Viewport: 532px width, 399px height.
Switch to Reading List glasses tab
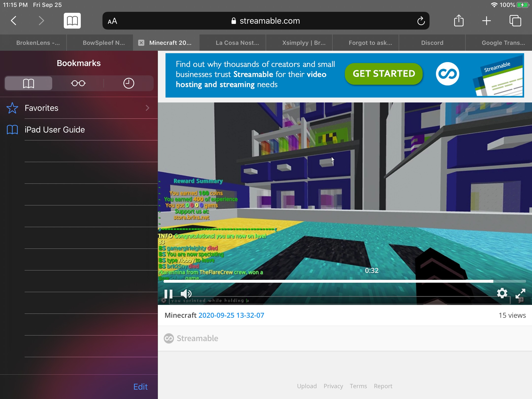coord(78,83)
